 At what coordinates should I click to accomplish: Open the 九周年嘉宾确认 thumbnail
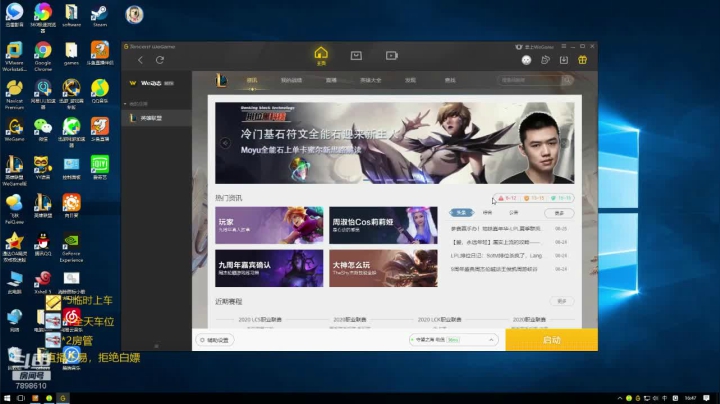pos(269,269)
